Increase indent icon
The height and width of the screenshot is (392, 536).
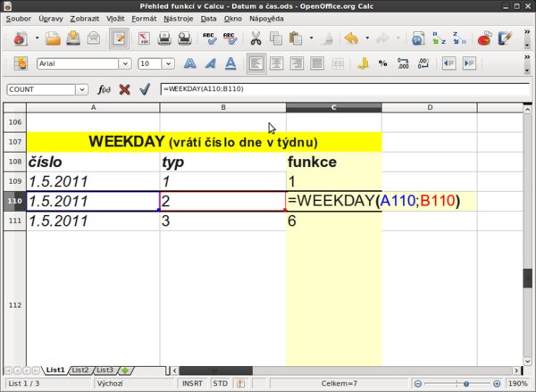pos(469,63)
